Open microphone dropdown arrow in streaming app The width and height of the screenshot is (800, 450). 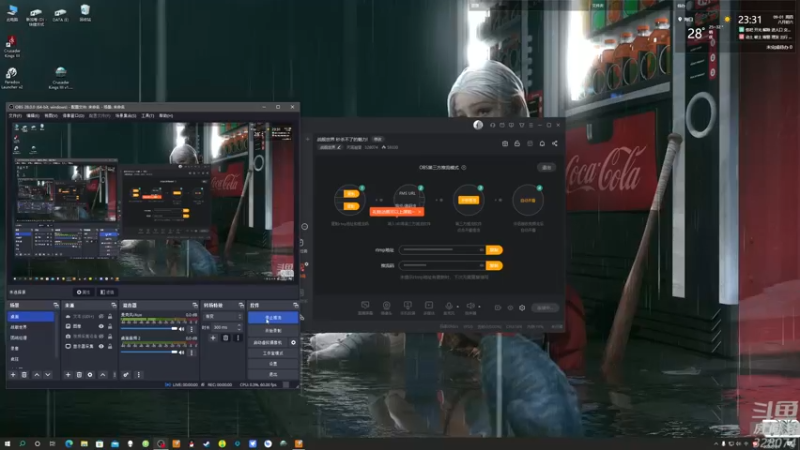pos(458,307)
